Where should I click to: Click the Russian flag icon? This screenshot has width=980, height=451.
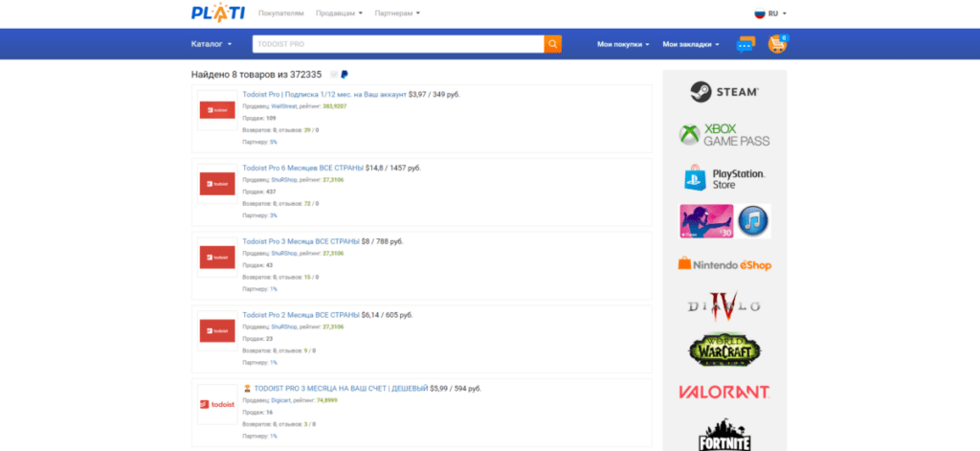click(x=760, y=13)
